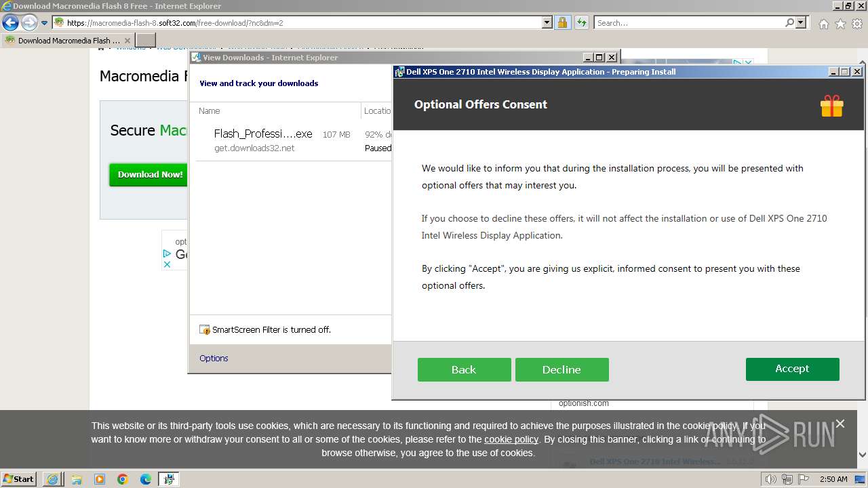This screenshot has height=488, width=868.
Task: Click the Location column header in downloads
Action: [x=377, y=110]
